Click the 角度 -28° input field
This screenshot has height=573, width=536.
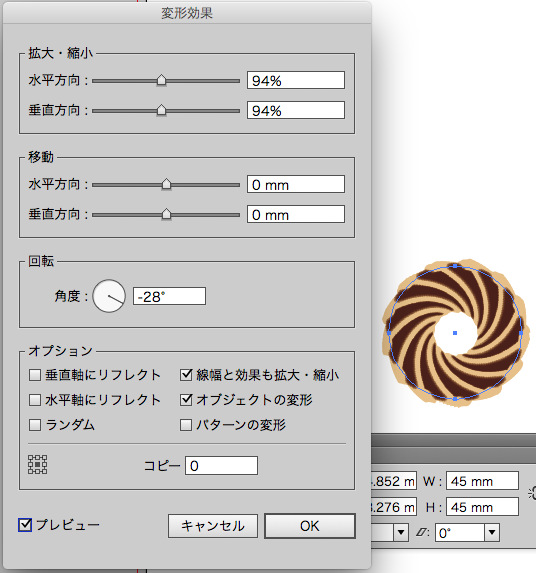coord(169,296)
